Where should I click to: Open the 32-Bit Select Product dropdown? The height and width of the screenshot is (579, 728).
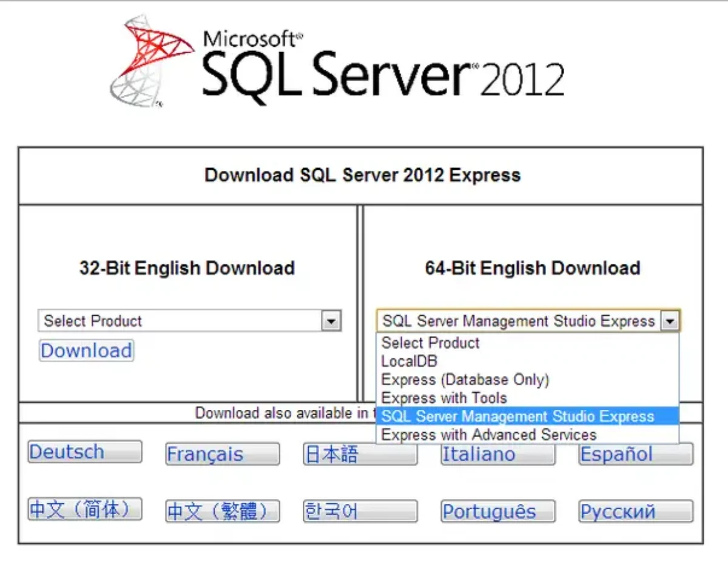[182, 321]
